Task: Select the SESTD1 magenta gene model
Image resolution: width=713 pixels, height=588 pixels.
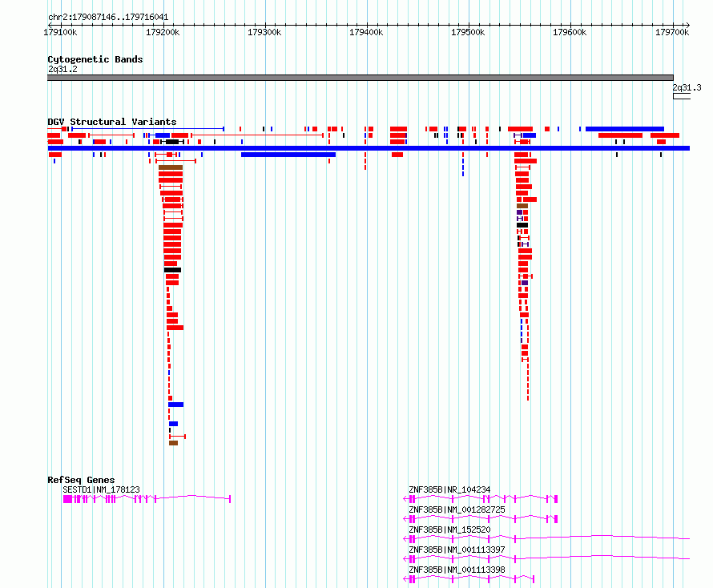Action: (147, 499)
